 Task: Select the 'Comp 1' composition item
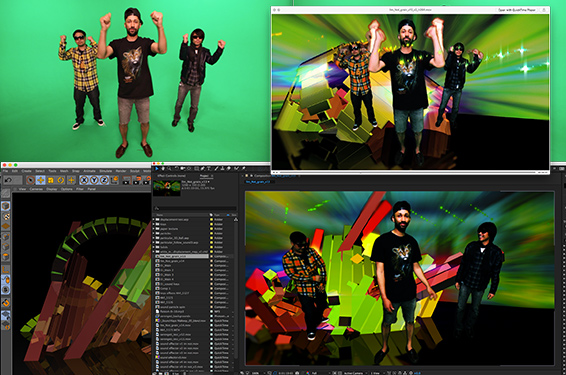pos(166,288)
